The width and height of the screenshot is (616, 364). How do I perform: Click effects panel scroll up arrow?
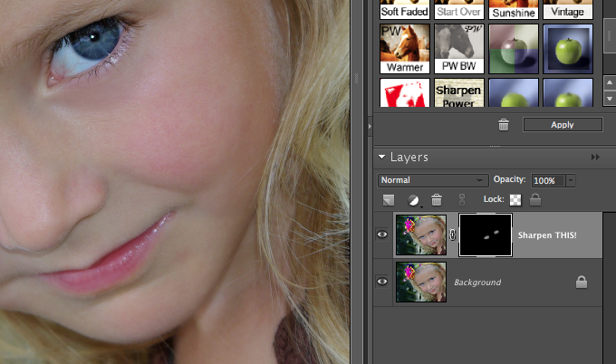pyautogui.click(x=610, y=82)
